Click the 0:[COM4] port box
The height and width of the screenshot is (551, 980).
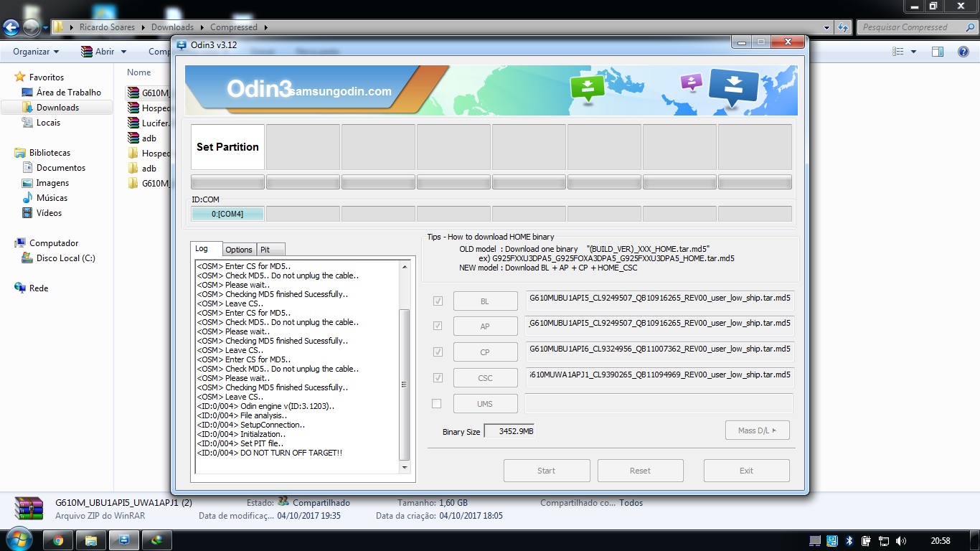[x=227, y=214]
